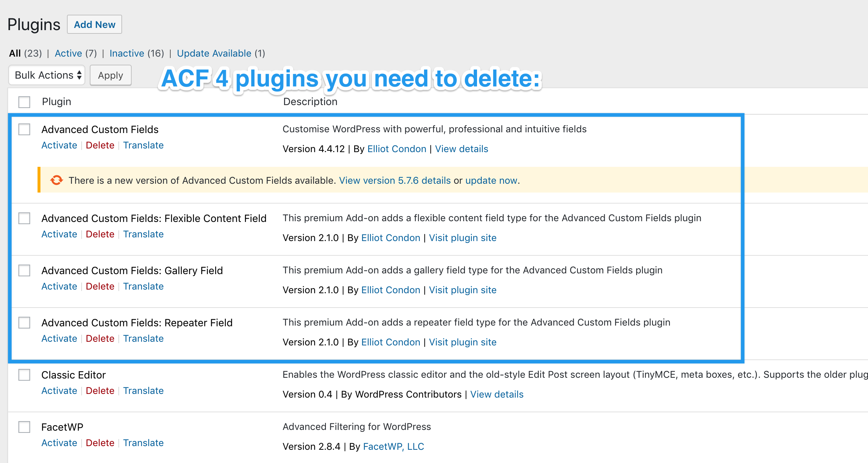This screenshot has height=463, width=868.
Task: Visit plugin site for Flexible Content Field
Action: [463, 238]
